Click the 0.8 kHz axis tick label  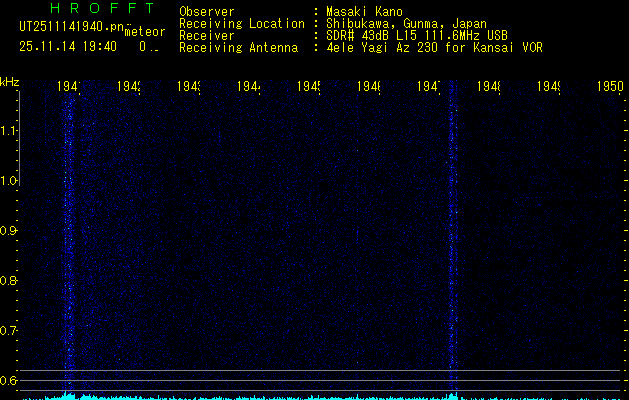8,280
